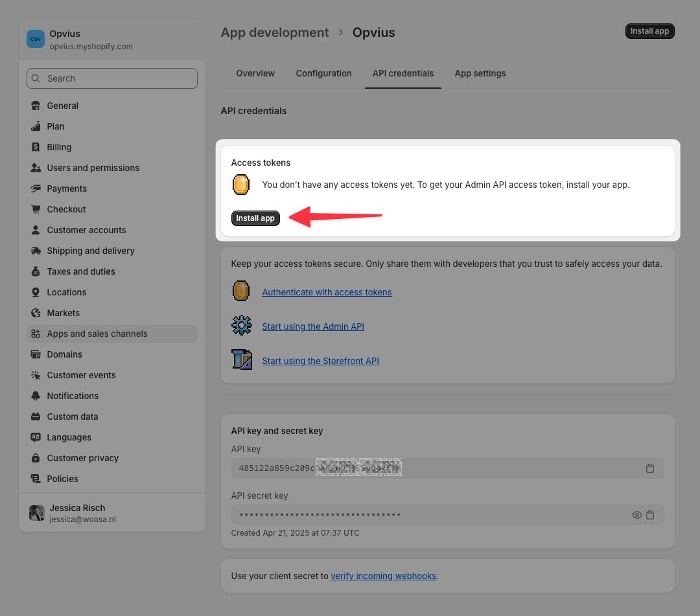Click the API key value field
Image resolution: width=700 pixels, height=616 pixels.
(448, 468)
